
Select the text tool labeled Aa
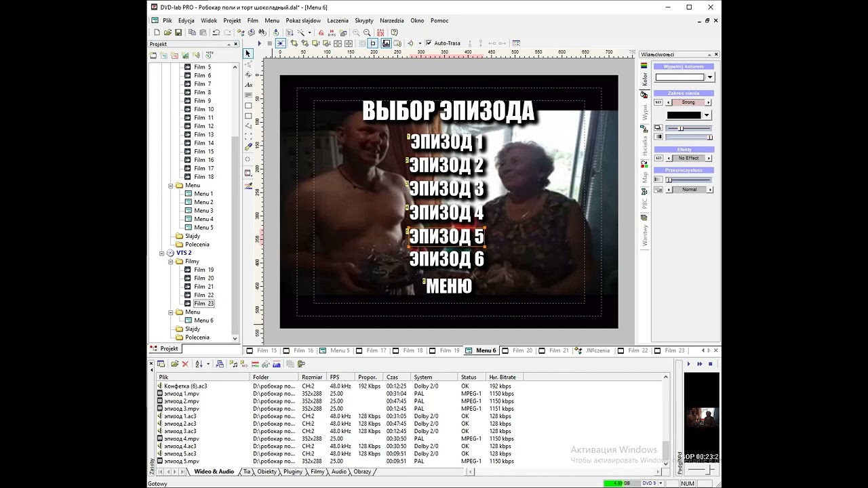(248, 85)
